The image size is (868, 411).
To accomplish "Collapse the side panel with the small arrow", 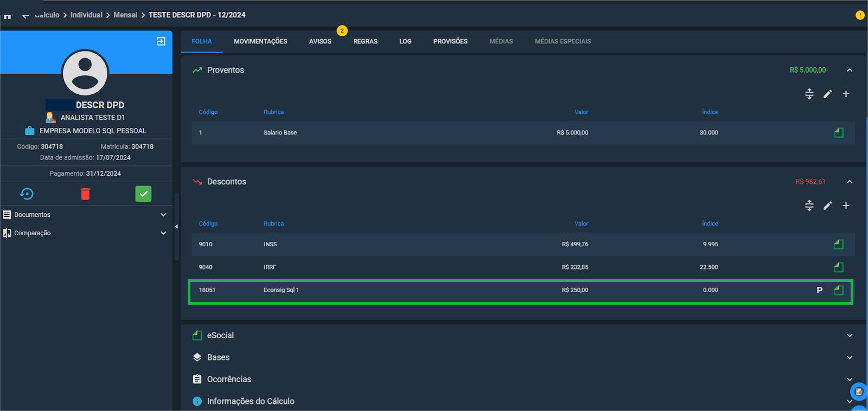I will click(176, 227).
